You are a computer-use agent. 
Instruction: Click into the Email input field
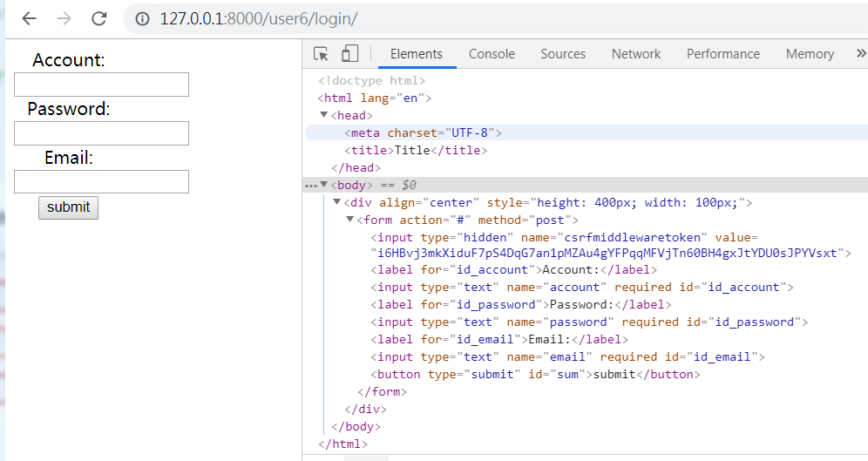coord(101,181)
